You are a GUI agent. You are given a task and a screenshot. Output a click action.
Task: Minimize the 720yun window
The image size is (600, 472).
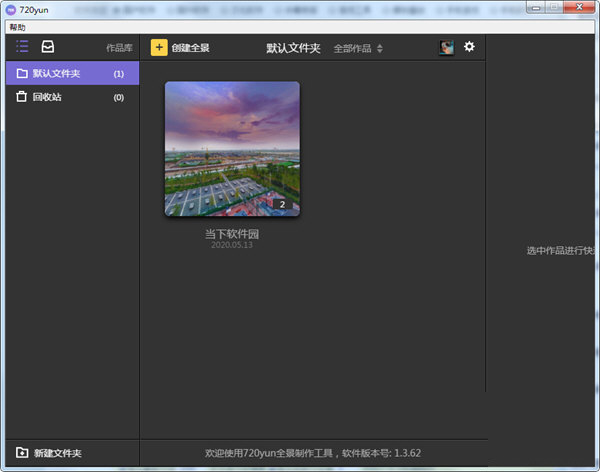536,8
